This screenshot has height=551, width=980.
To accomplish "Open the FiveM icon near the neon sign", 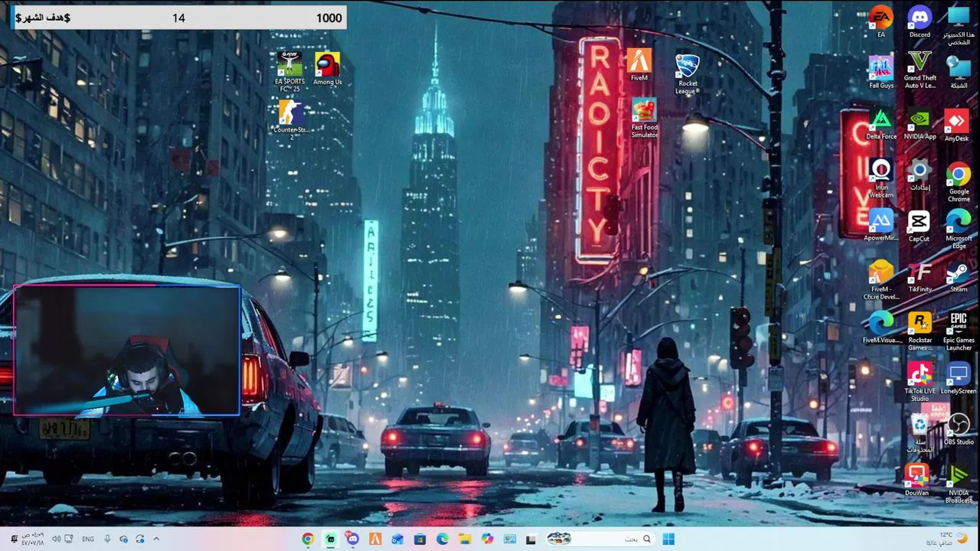I will pos(639,65).
